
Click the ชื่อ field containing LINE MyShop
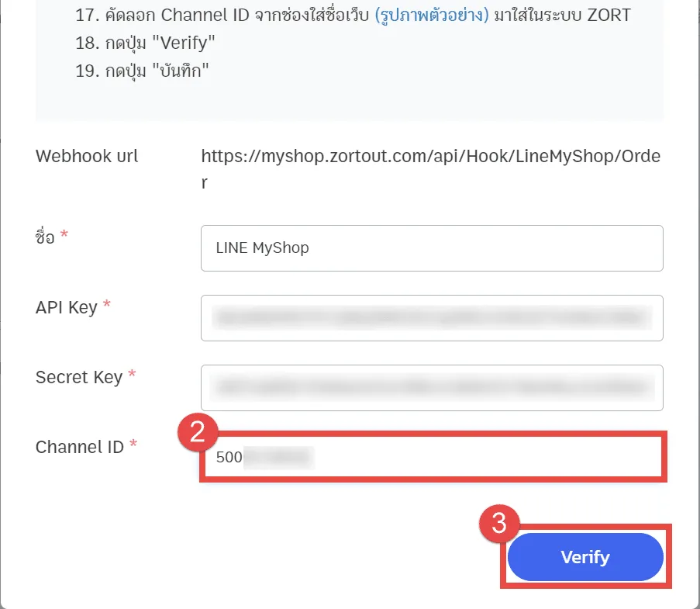[431, 248]
